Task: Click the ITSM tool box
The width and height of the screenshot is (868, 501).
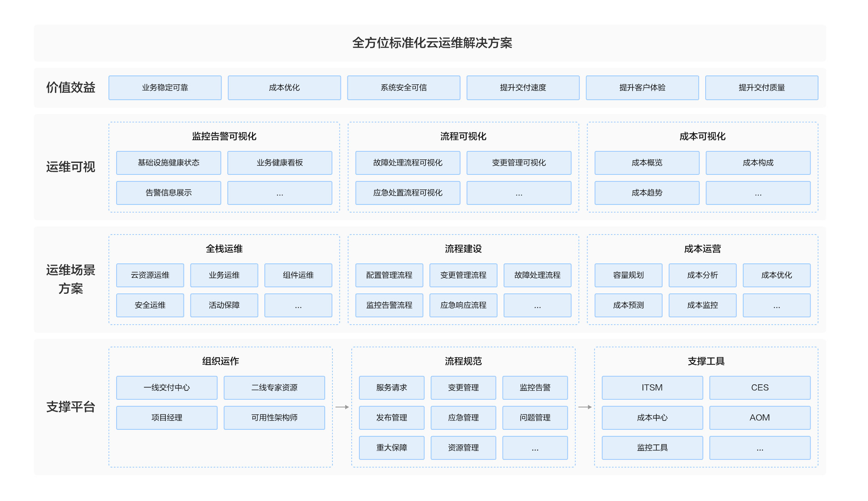Action: click(x=652, y=388)
